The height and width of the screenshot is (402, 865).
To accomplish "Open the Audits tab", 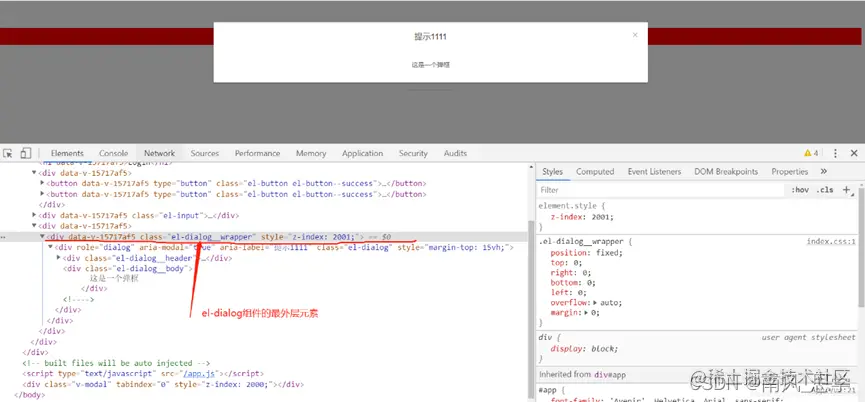I will point(455,153).
